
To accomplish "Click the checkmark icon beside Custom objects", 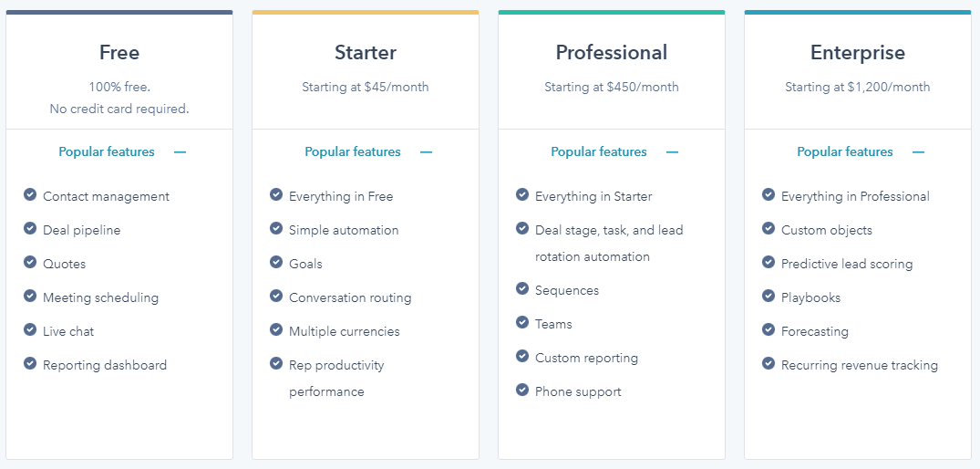I will (769, 228).
